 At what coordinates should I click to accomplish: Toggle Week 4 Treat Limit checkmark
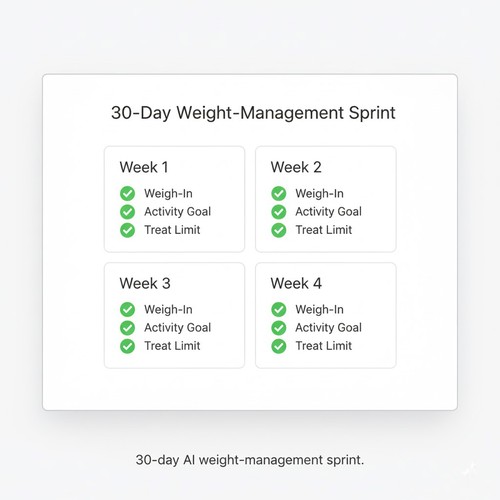(x=279, y=346)
